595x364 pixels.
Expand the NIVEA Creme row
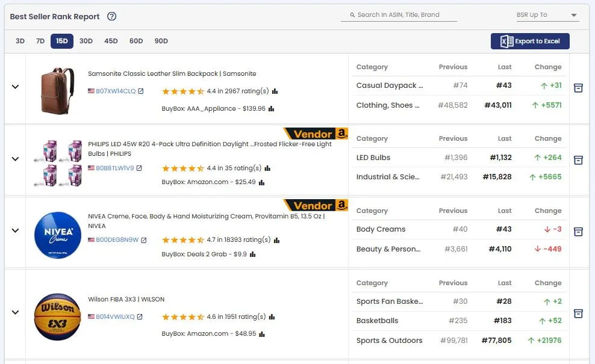(15, 230)
